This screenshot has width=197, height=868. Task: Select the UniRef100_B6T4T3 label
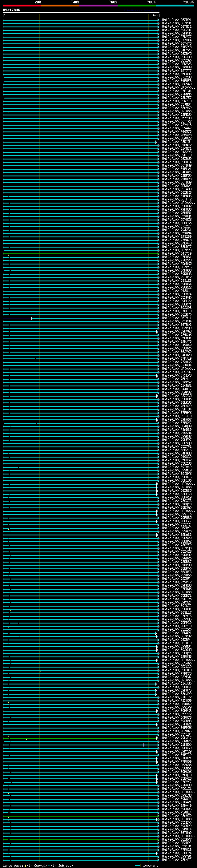click(176, 43)
